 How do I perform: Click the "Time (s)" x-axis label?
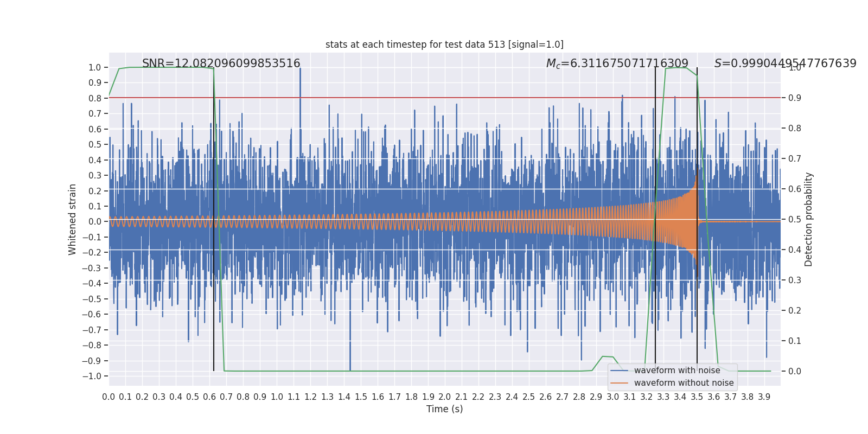444,409
